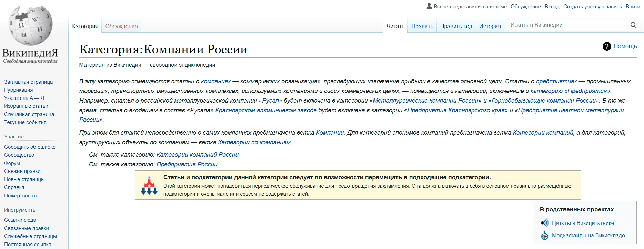Screen dimensions: 644x249
Task: Click the Wikipedia globe logo
Action: [x=30, y=25]
